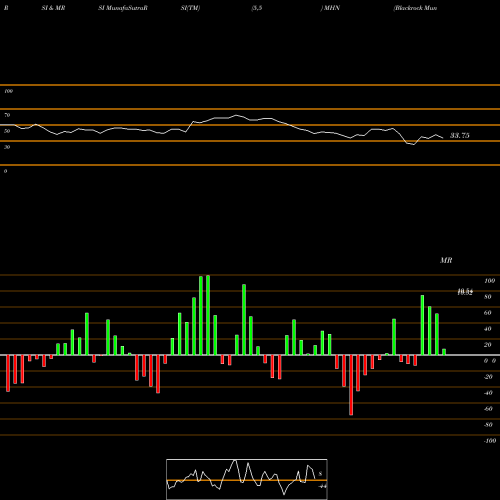Select the RSI 50 level label
Screen dimensions: 500x500
[7, 131]
